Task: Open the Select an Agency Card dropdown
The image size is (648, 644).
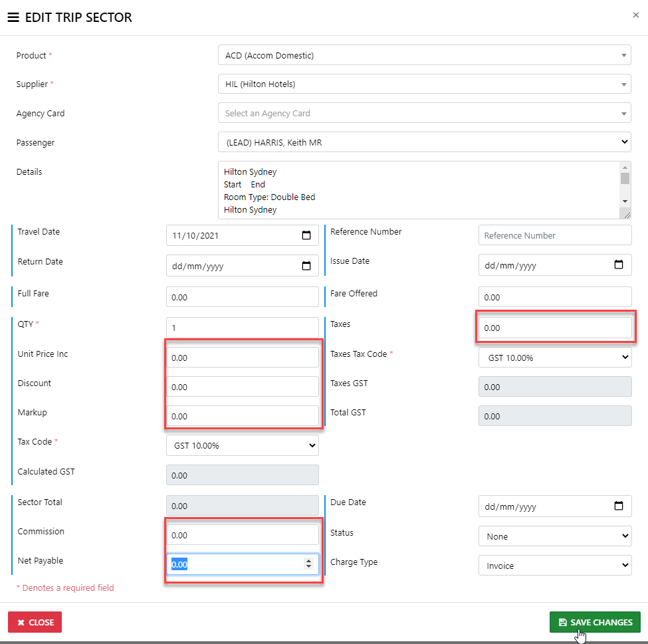Action: click(424, 113)
